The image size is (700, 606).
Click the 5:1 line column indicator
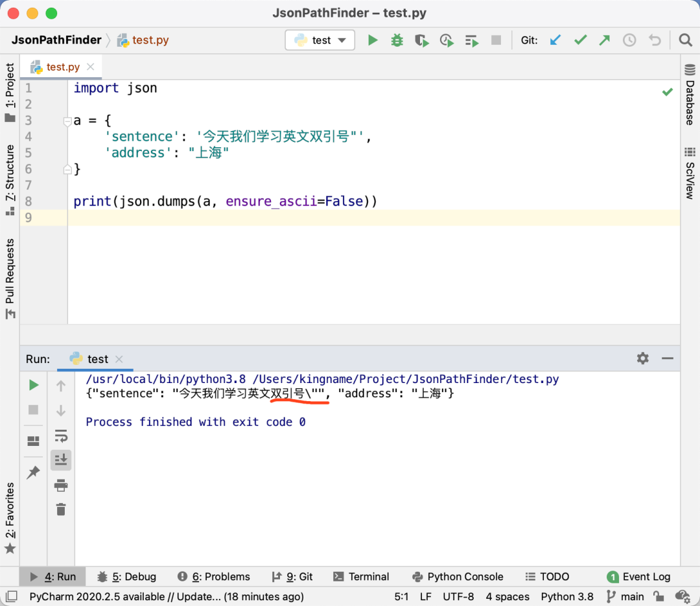[401, 597]
